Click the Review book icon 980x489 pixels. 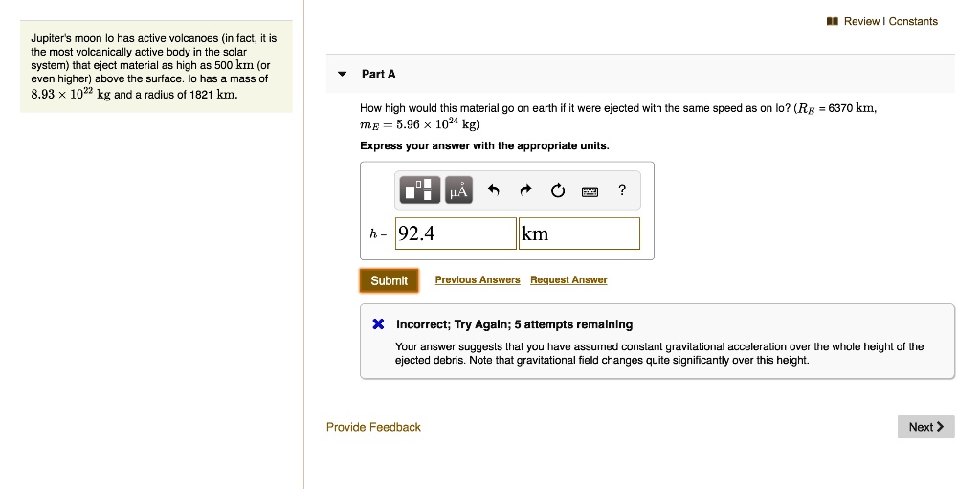tap(832, 21)
